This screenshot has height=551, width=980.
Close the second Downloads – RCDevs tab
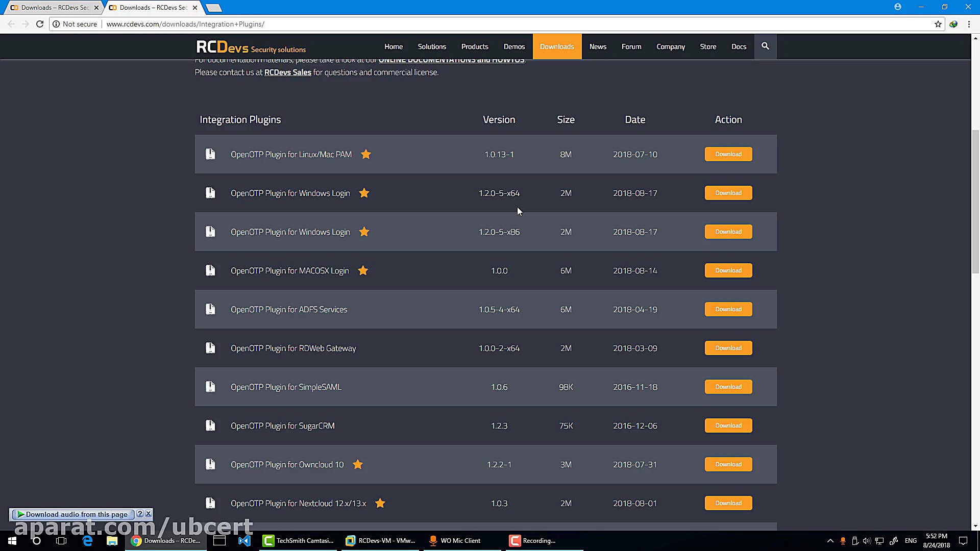click(195, 8)
